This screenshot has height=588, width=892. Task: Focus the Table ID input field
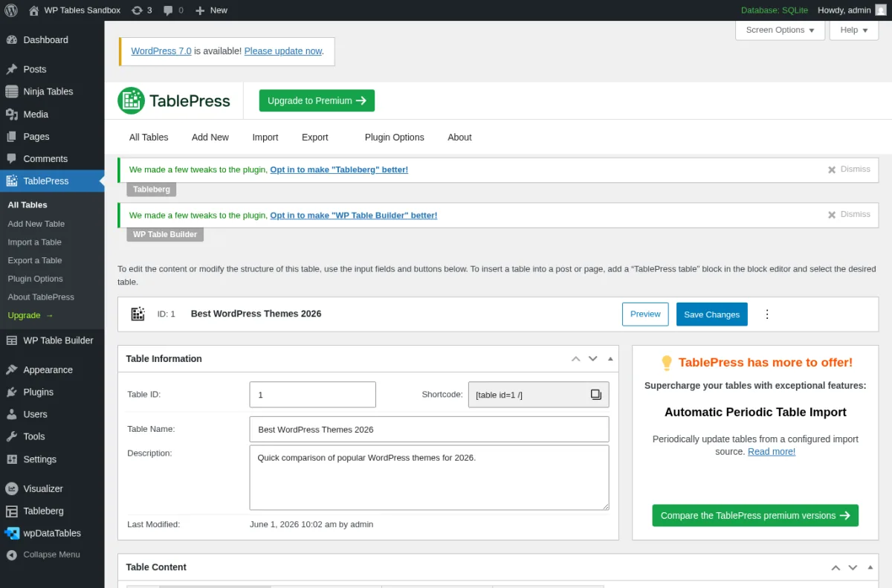coord(313,395)
